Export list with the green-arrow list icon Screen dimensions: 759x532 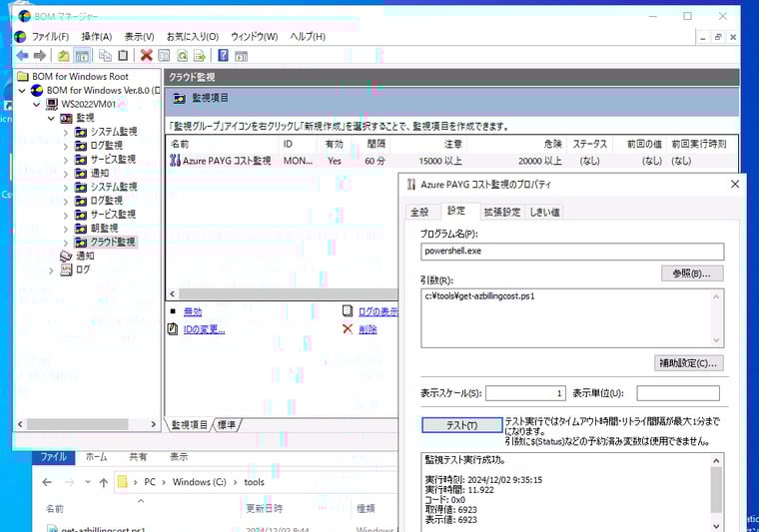click(x=200, y=56)
